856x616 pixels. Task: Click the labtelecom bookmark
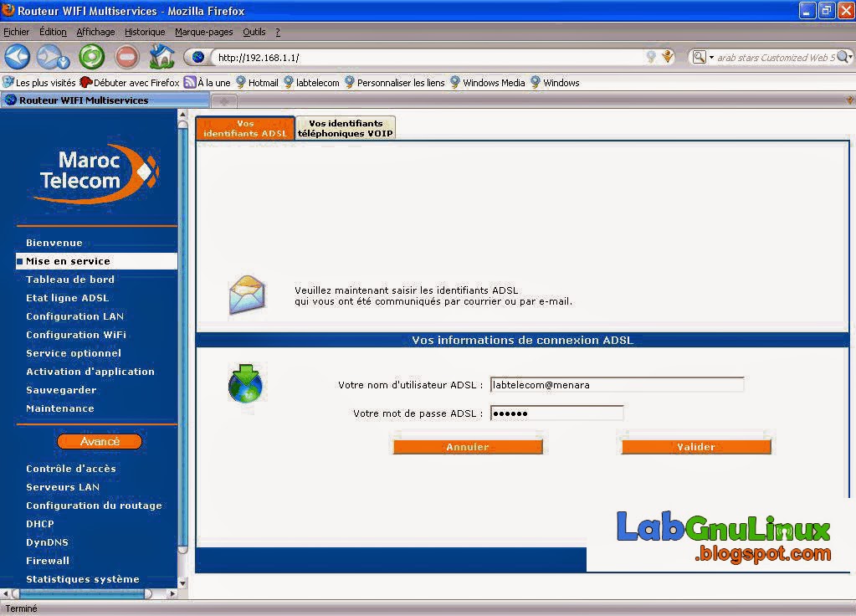[x=312, y=83]
